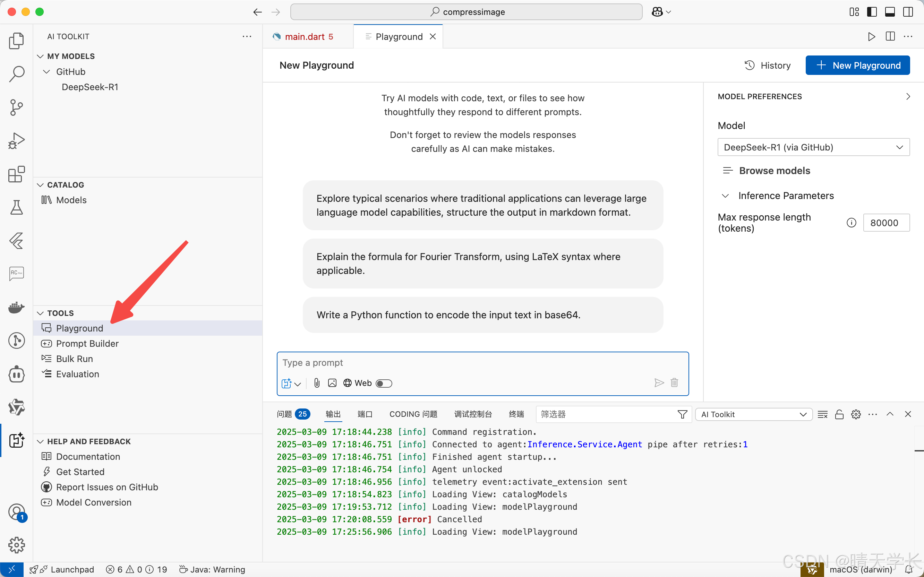Collapse the Inference Parameters section

725,196
